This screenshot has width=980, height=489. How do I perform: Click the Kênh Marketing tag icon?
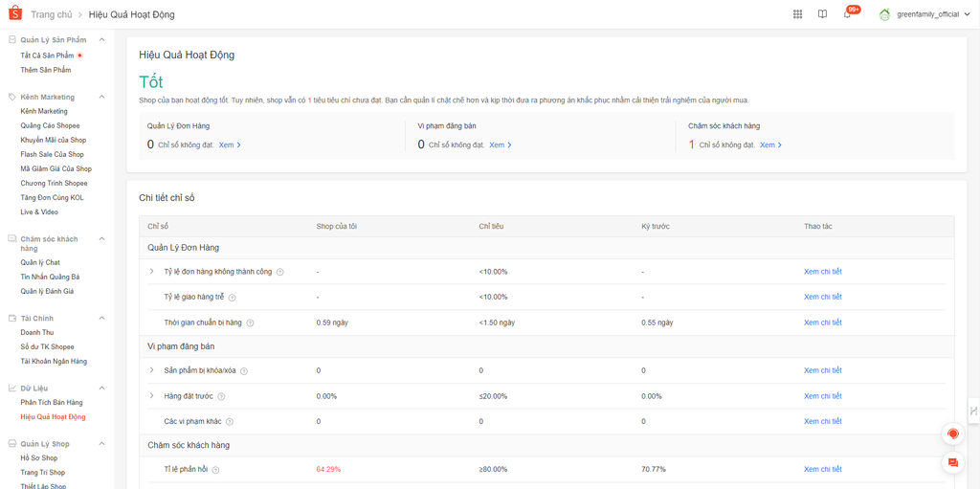[x=11, y=97]
